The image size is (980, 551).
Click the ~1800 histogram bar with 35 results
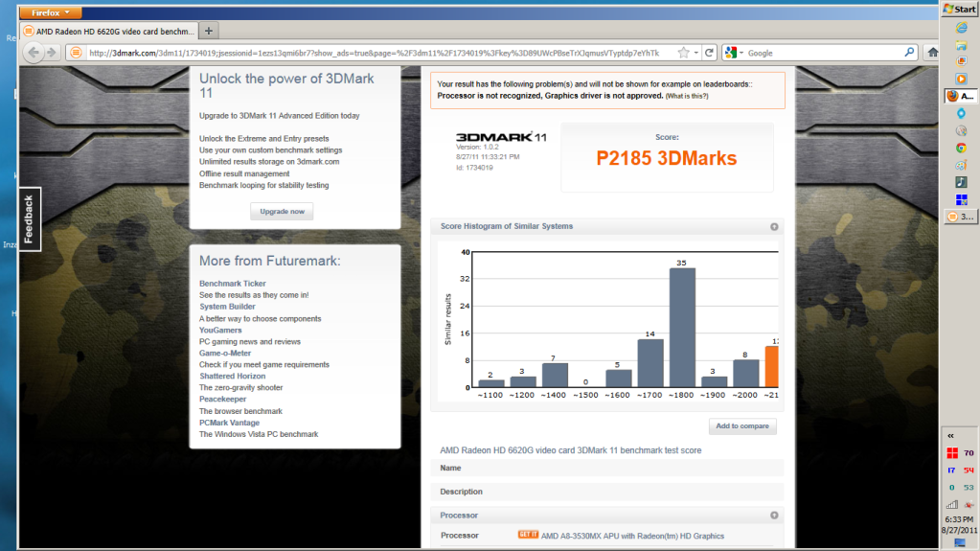click(682, 328)
